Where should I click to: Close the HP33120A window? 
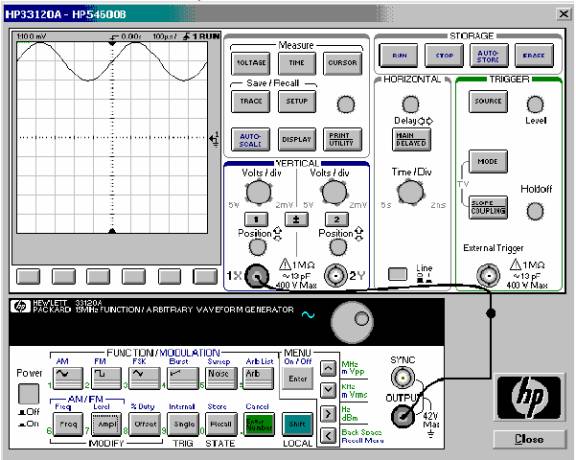click(x=563, y=14)
